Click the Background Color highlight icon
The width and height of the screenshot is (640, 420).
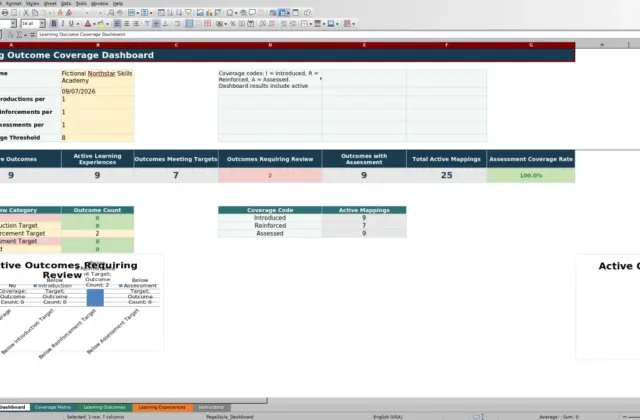click(101, 24)
